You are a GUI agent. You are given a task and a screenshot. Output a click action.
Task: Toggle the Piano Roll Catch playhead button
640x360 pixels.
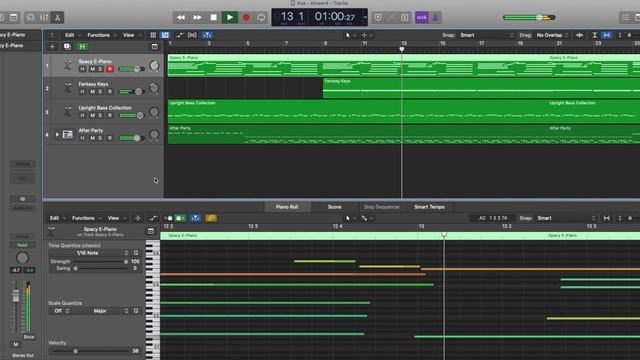click(x=196, y=218)
